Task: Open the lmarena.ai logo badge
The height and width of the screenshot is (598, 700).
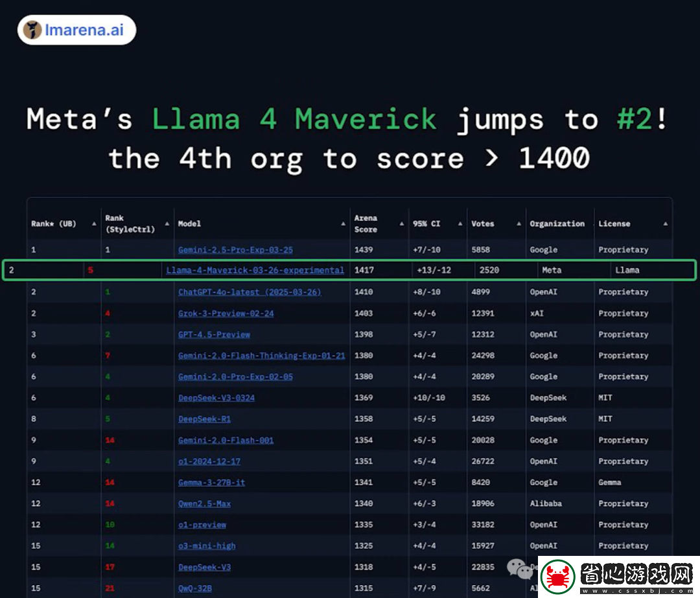Action: [x=76, y=30]
